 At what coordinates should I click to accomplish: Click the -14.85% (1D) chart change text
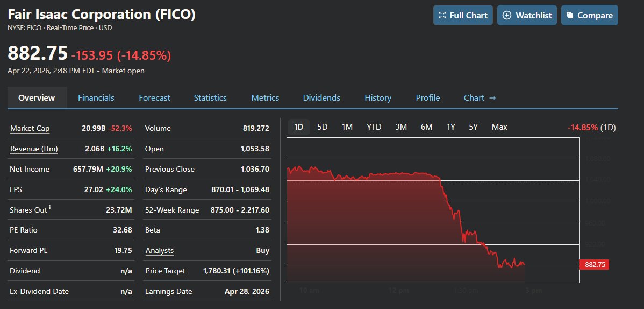591,128
